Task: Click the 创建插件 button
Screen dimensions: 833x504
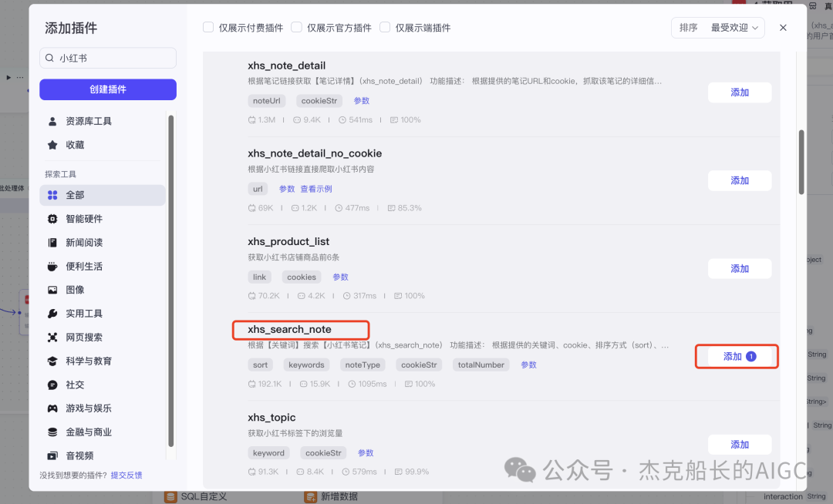Action: click(108, 89)
